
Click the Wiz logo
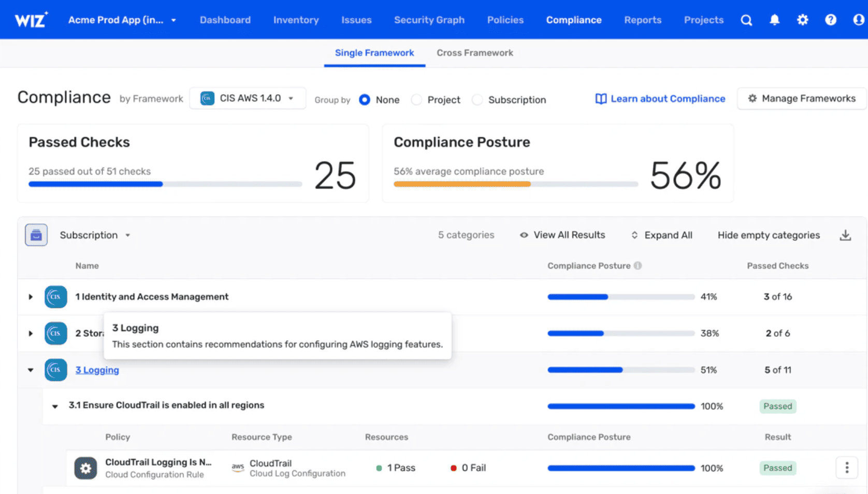[31, 20]
